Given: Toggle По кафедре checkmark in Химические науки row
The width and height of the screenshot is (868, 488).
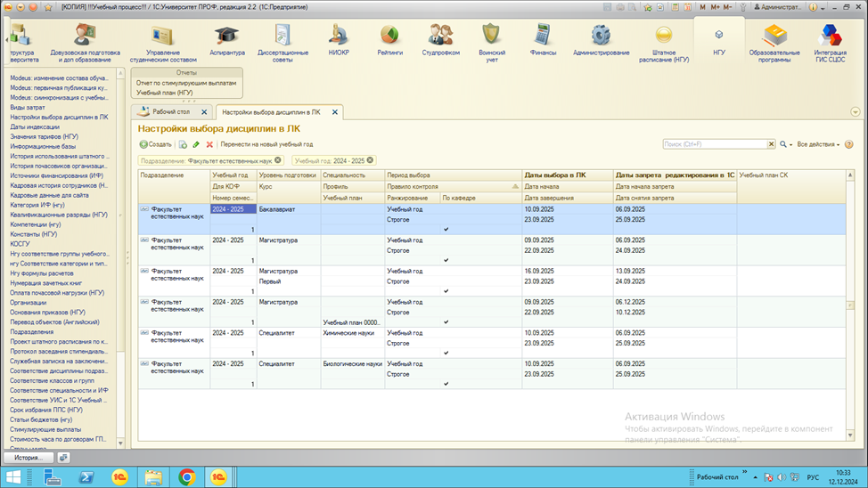Looking at the screenshot, I should click(446, 353).
